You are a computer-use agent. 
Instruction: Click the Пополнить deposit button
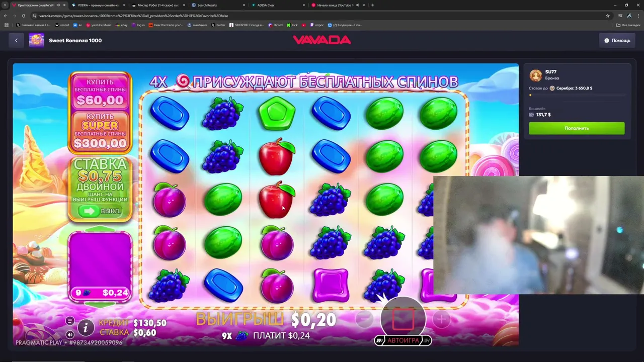[577, 128]
